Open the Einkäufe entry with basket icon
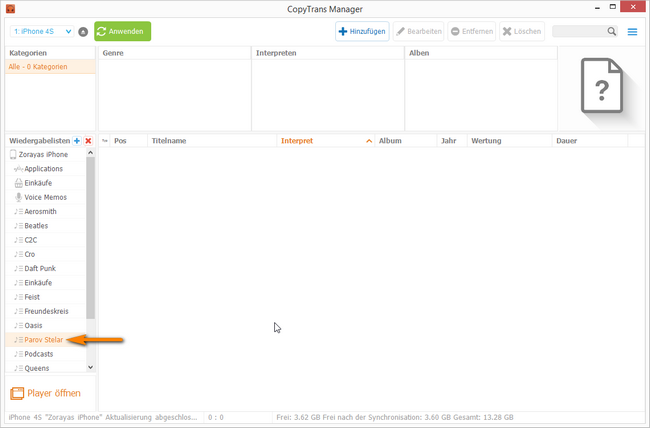This screenshot has height=428, width=650. click(x=46, y=183)
